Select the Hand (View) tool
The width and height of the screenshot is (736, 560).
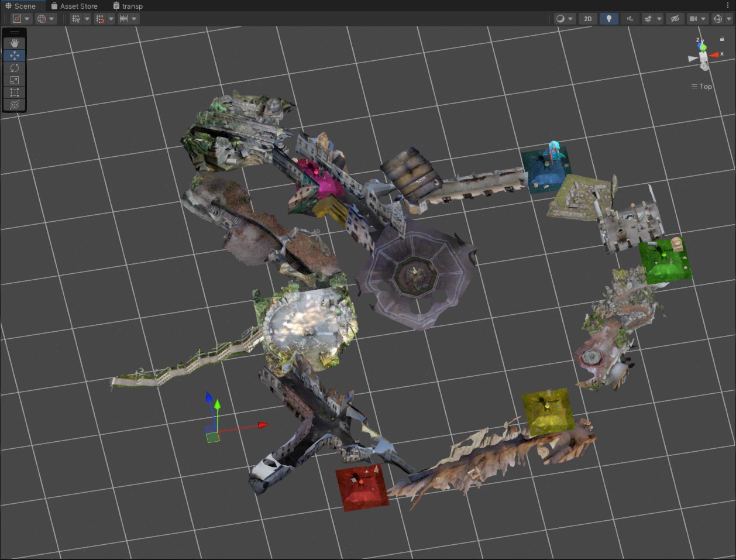(x=15, y=43)
